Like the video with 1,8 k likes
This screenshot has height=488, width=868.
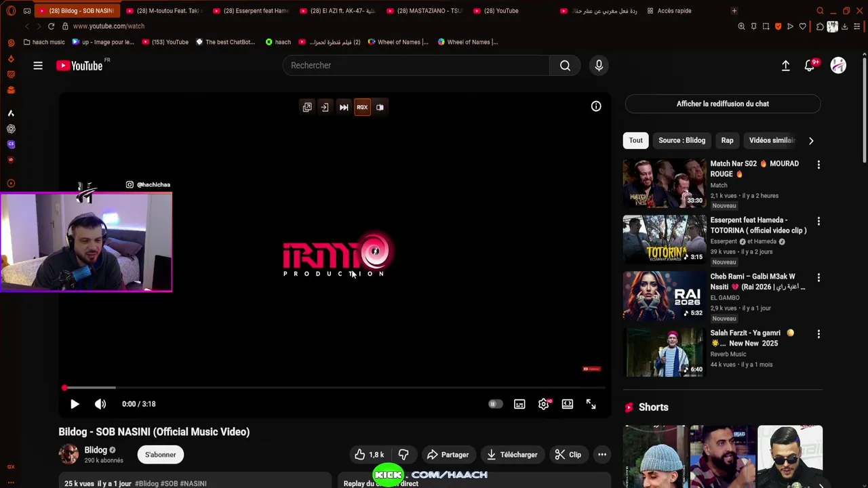pyautogui.click(x=369, y=455)
